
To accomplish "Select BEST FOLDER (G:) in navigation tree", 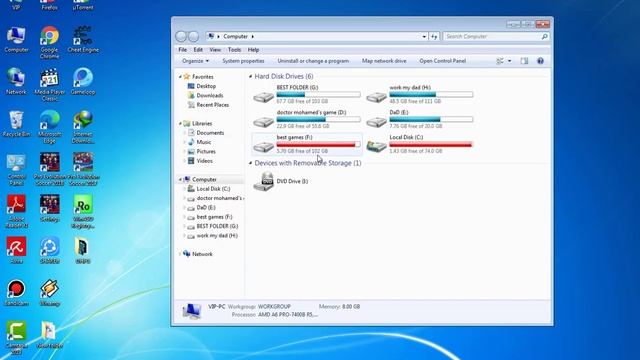I will (213, 226).
